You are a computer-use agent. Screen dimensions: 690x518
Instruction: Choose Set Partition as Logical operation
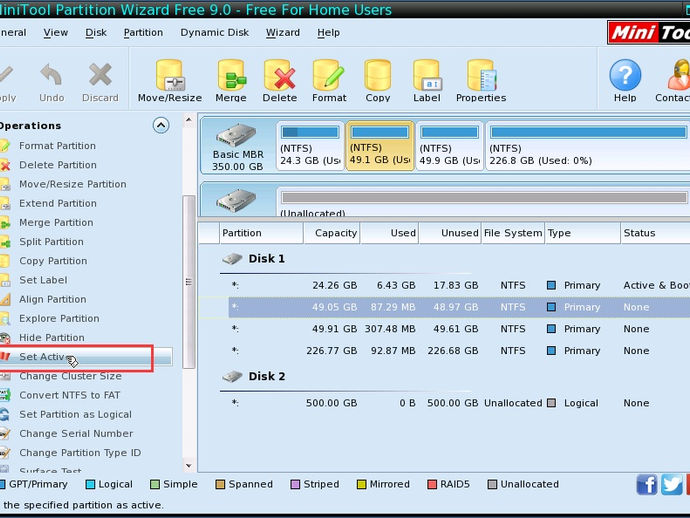pos(75,415)
